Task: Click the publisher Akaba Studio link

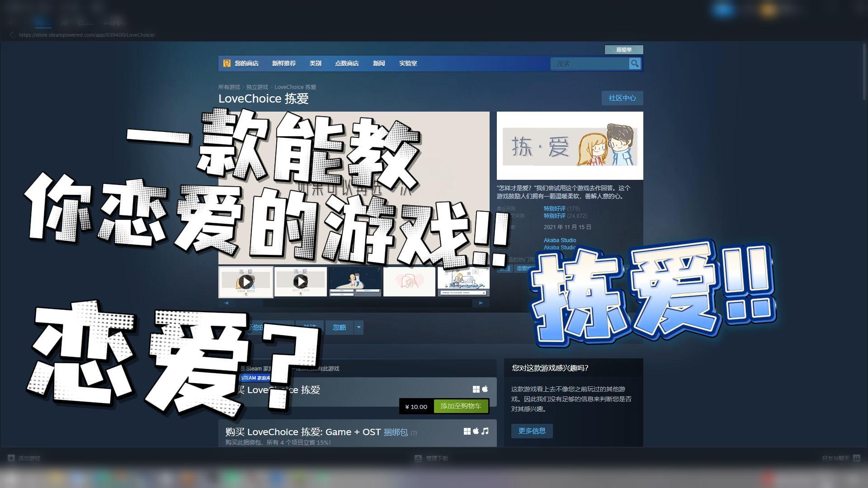Action: point(560,248)
